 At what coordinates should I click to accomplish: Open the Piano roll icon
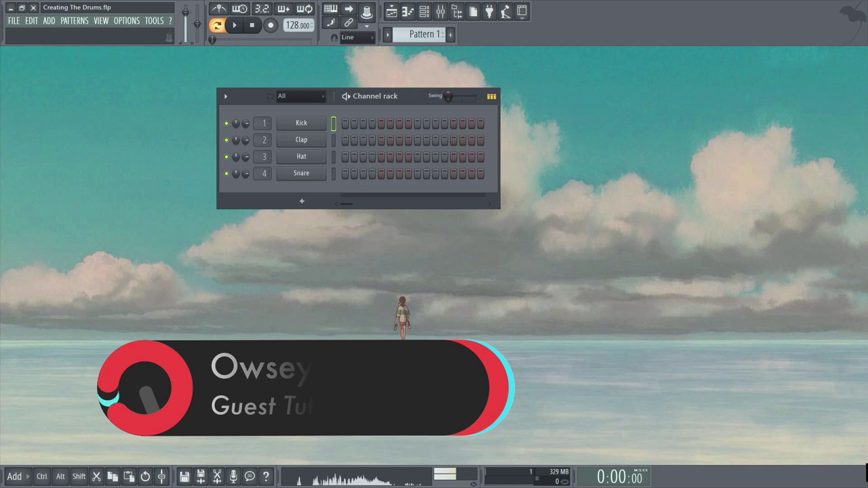(408, 12)
